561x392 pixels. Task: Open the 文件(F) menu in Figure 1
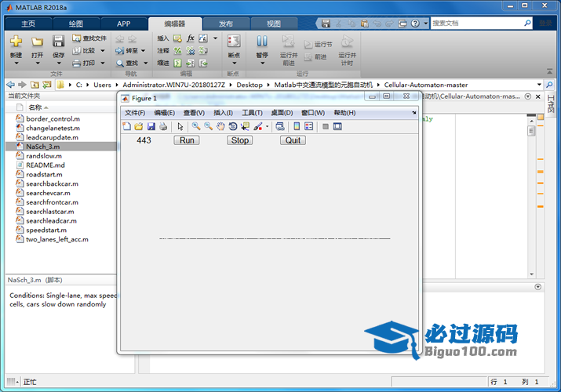[135, 113]
